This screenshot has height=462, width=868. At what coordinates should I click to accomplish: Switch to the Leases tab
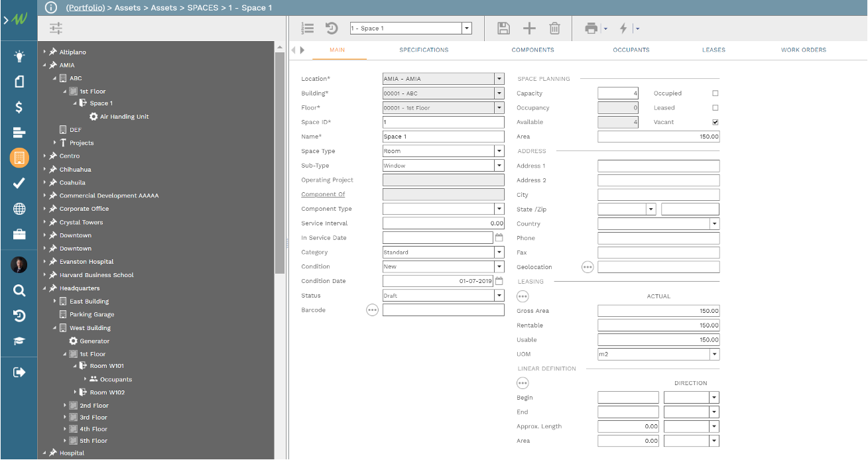(713, 50)
